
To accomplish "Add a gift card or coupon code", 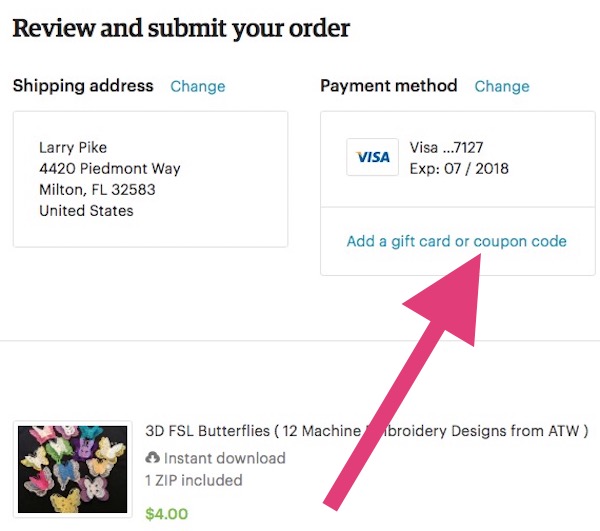I will pos(456,241).
